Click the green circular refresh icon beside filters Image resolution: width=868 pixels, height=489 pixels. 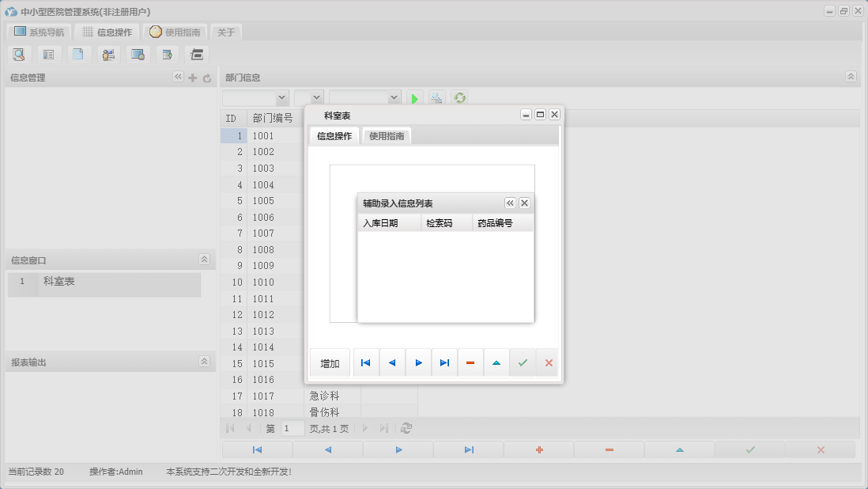(x=459, y=98)
